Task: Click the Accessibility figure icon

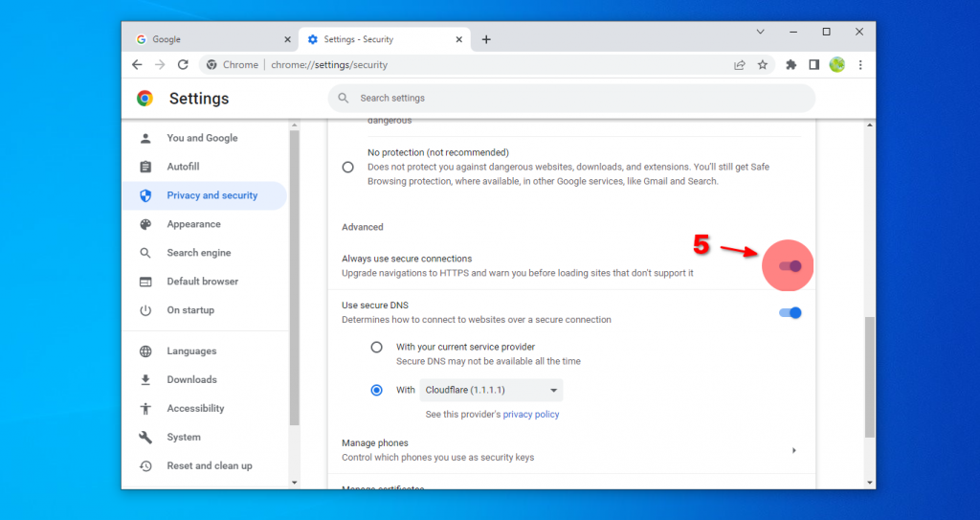Action: [x=145, y=409]
